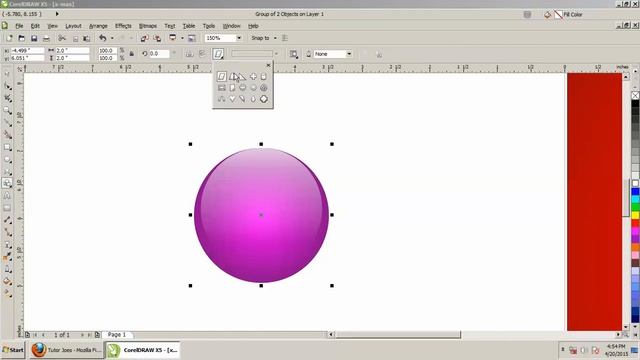Screen dimensions: 640x360
Task: Select the Ellipse tool in the toolbox
Action: pyautogui.click(x=7, y=159)
